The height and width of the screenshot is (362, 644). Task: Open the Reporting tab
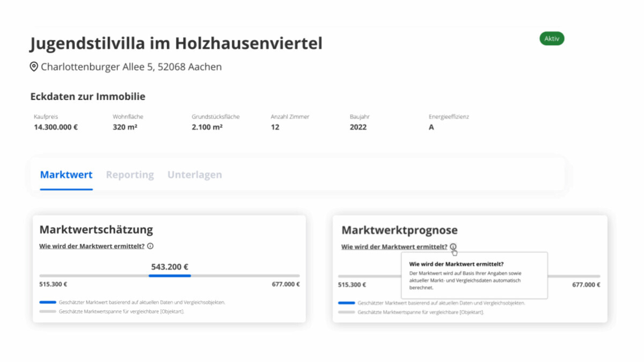(130, 175)
